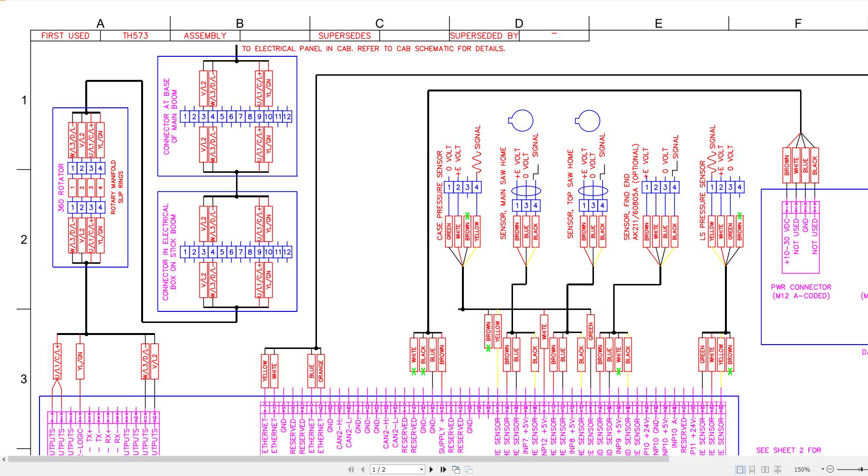Click the 'ASSEMBLY' title block label

point(205,36)
